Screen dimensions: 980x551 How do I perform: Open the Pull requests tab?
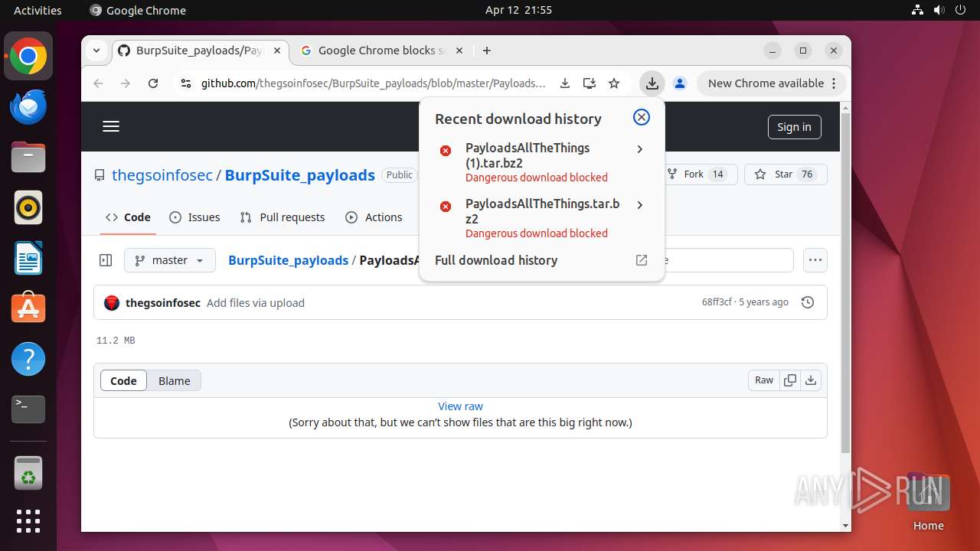(x=283, y=217)
